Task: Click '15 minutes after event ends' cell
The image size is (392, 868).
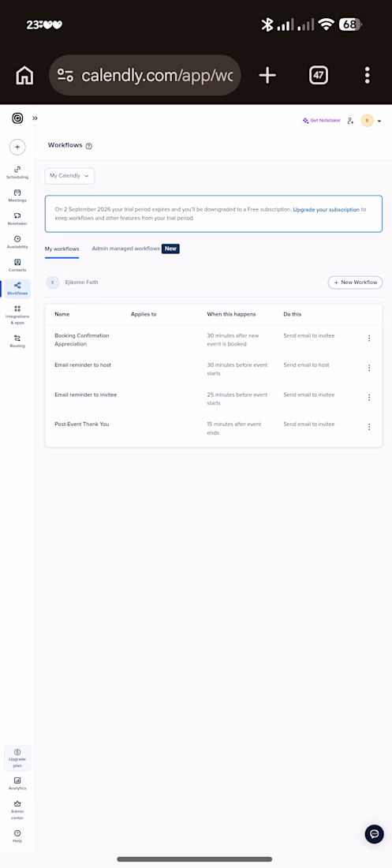Action: coord(234,428)
